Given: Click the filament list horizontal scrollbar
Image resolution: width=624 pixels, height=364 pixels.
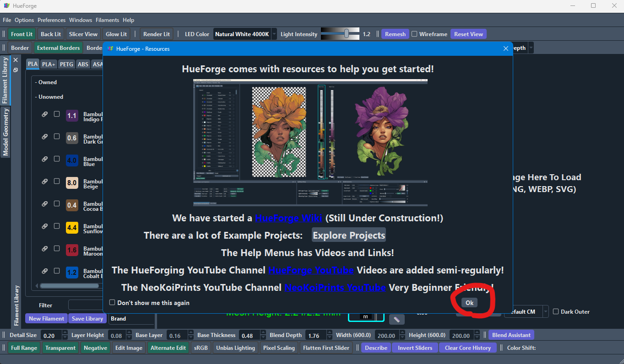Looking at the screenshot, I should [x=70, y=286].
